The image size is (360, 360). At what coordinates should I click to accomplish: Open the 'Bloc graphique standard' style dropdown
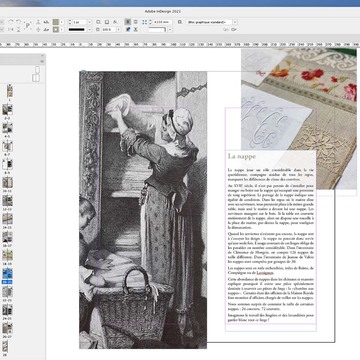235,22
